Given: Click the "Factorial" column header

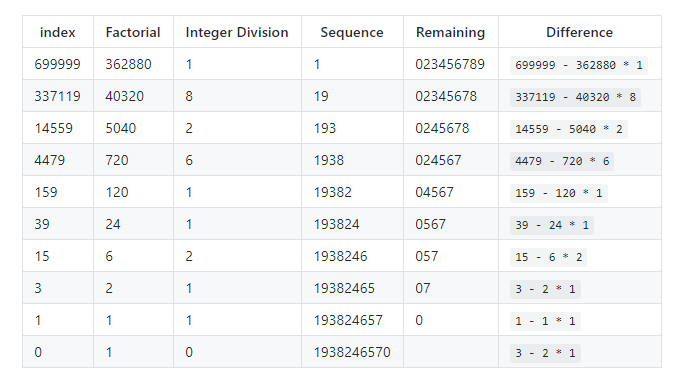Looking at the screenshot, I should coord(133,32).
